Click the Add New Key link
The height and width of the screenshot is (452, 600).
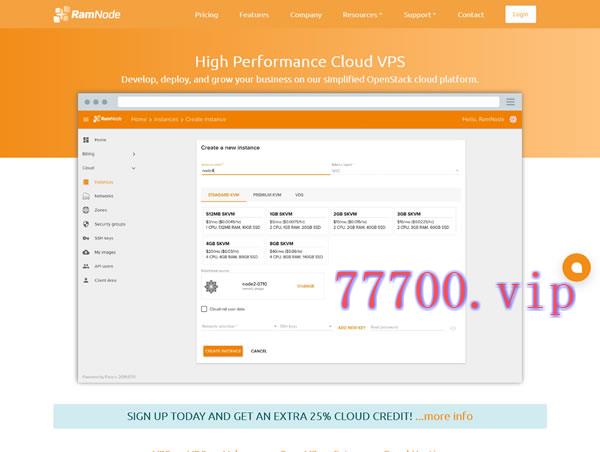352,328
